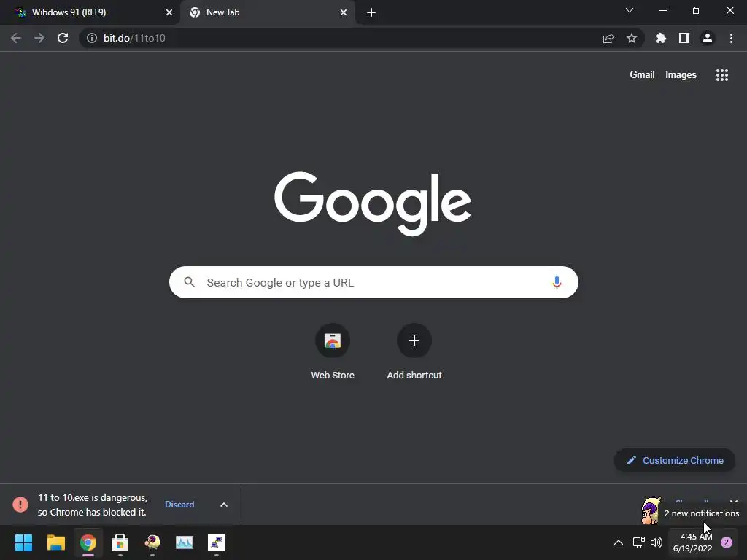Click the Chrome taskbar icon
This screenshot has width=747, height=560.
[88, 542]
